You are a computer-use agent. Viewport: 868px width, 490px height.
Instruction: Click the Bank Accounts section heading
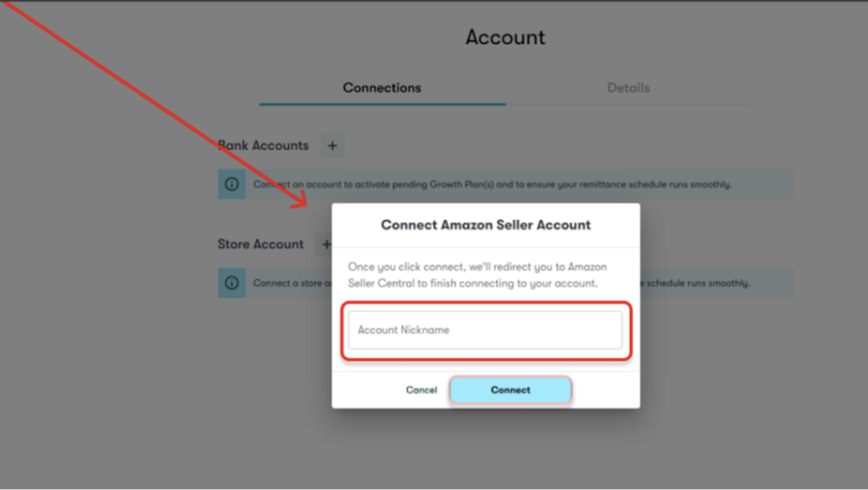pyautogui.click(x=263, y=146)
